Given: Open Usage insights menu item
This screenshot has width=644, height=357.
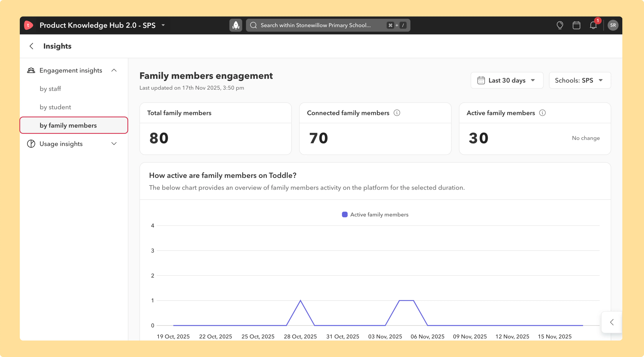Looking at the screenshot, I should tap(61, 144).
